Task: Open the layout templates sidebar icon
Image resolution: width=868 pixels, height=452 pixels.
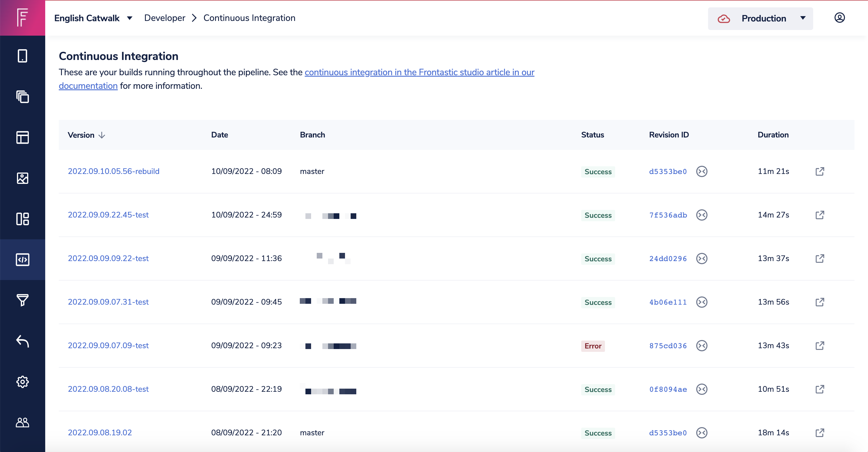Action: (x=22, y=137)
